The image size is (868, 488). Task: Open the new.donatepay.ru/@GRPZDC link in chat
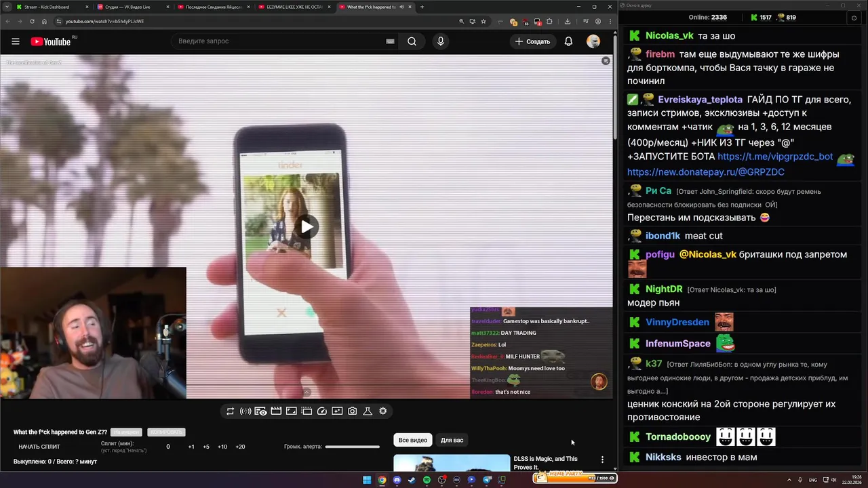[706, 172]
